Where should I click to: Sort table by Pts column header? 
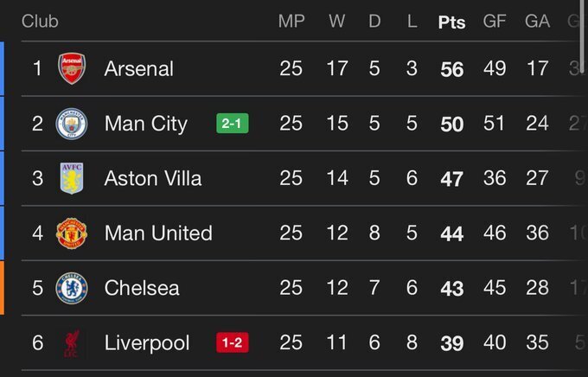pyautogui.click(x=451, y=22)
